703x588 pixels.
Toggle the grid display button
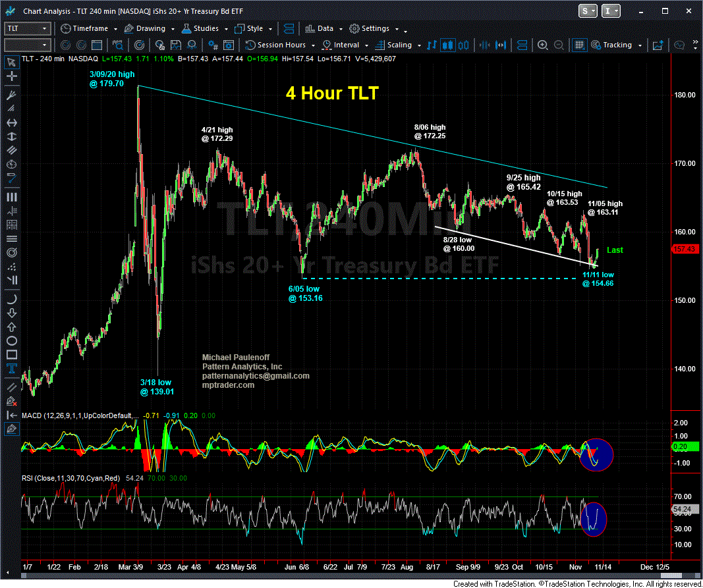coord(578,45)
